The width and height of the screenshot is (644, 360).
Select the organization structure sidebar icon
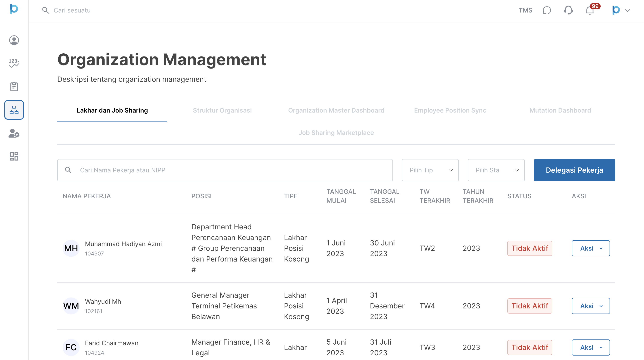tap(14, 110)
